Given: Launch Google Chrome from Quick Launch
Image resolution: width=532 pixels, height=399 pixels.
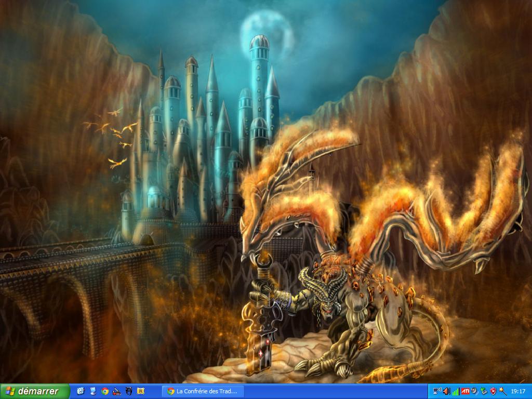Looking at the screenshot, I should 105,391.
